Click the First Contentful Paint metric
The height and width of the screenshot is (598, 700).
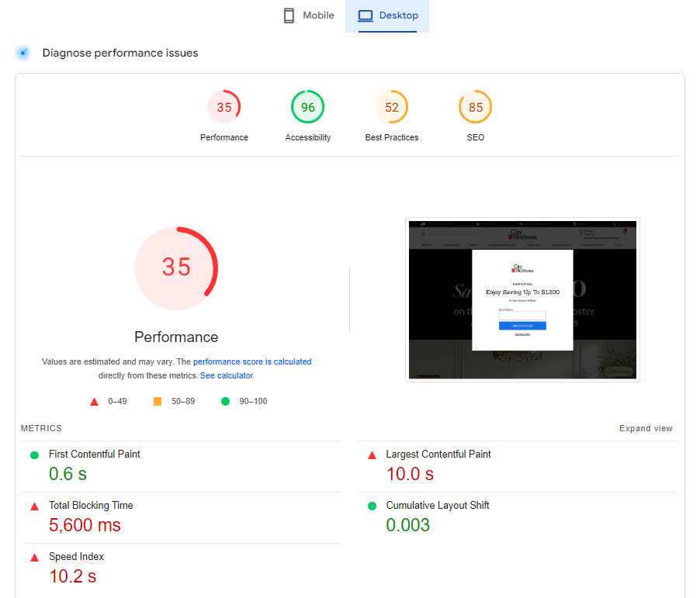pos(94,455)
